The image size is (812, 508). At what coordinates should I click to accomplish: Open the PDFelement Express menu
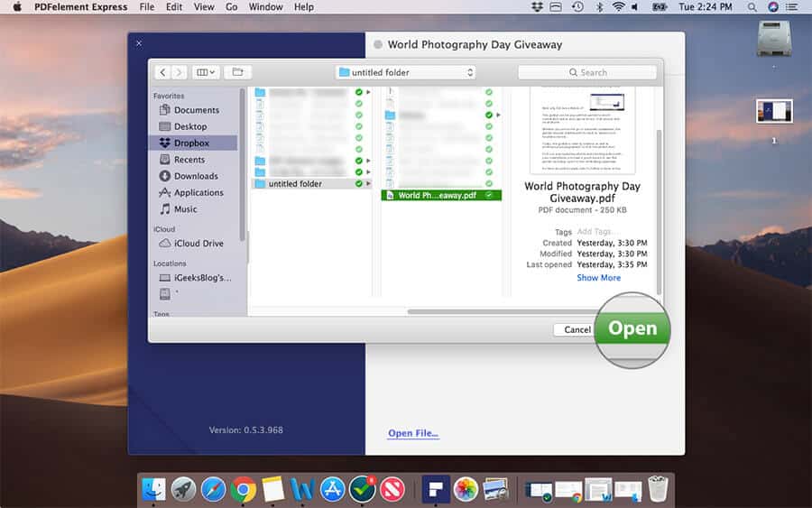pyautogui.click(x=81, y=6)
